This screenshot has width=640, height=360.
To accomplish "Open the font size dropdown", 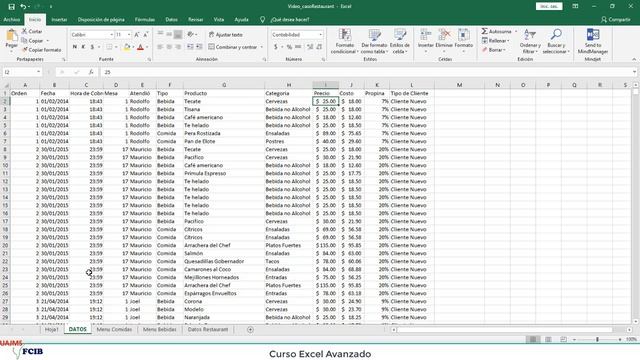I will click(129, 35).
